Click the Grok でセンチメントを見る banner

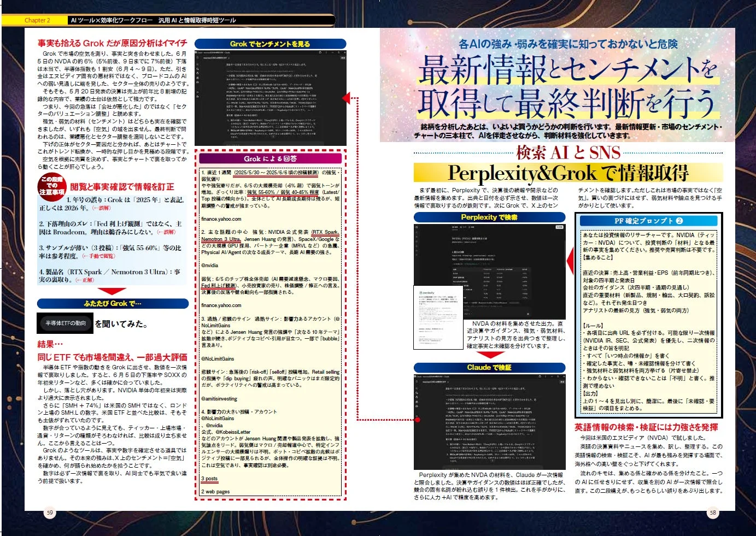click(x=270, y=44)
